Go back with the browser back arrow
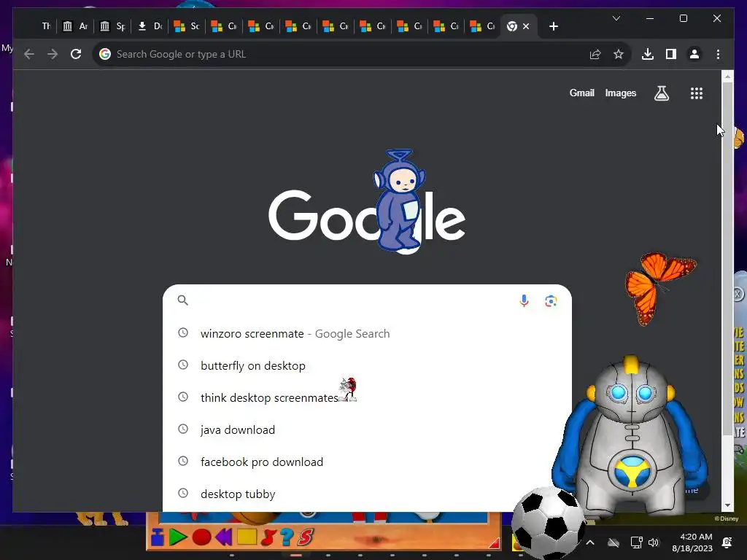This screenshot has height=560, width=747. tap(29, 54)
